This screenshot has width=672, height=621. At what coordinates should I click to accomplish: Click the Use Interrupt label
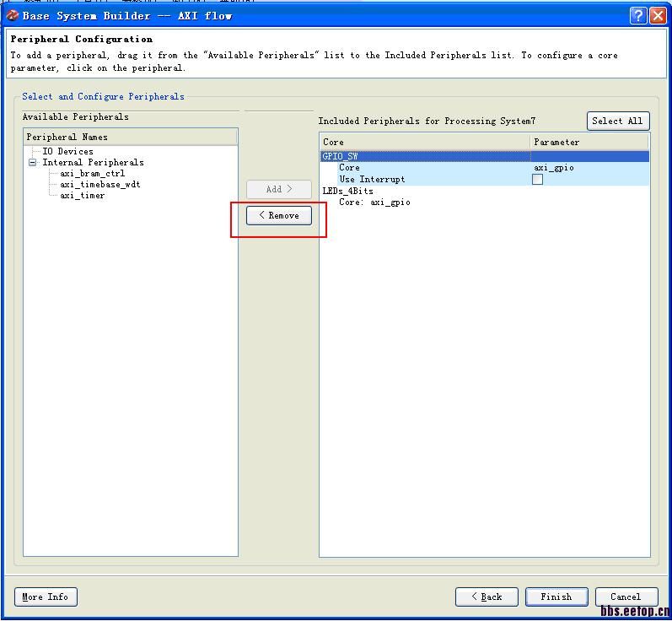[x=372, y=179]
